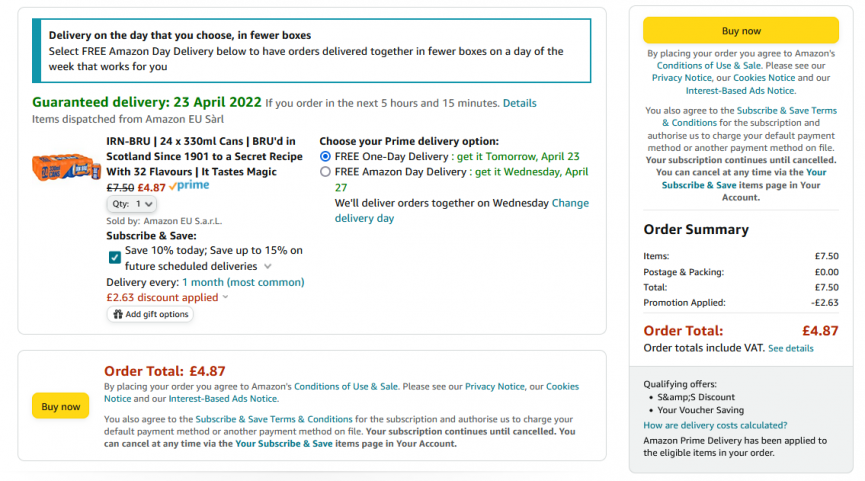Toggle the Subscribe & Save checkbox
The image size is (865, 481).
pos(115,258)
